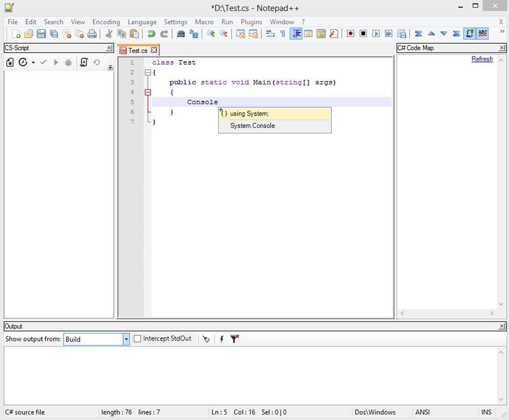Play back the recorded macro
The image size is (509, 420).
click(x=376, y=34)
